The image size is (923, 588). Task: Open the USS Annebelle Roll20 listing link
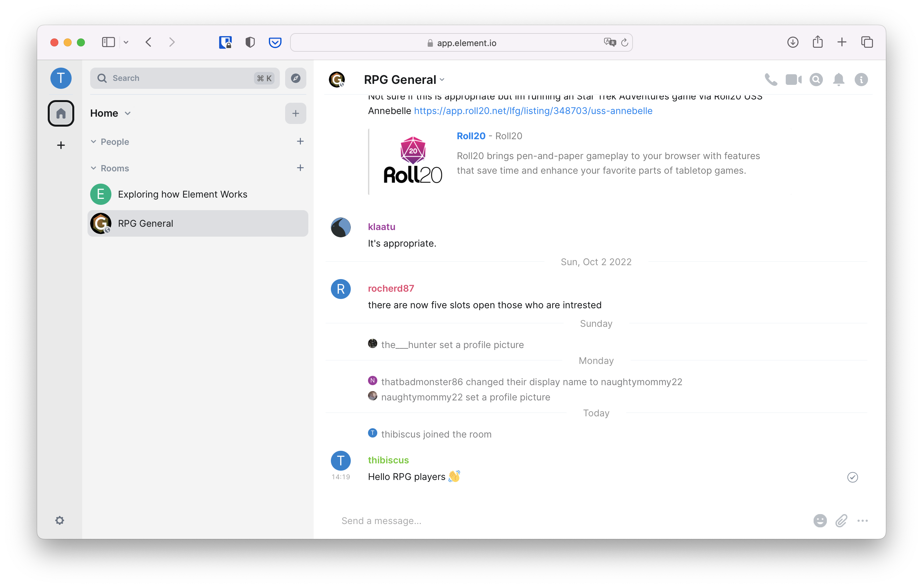pos(533,111)
